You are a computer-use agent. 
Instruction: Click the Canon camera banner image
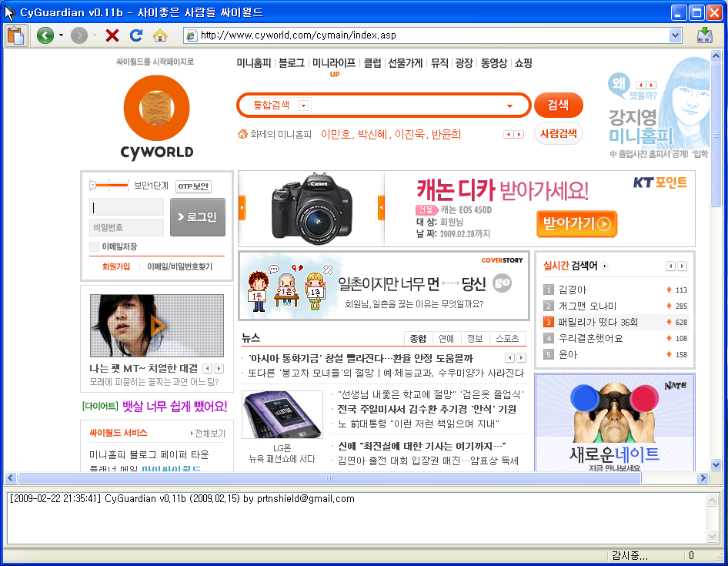[312, 209]
